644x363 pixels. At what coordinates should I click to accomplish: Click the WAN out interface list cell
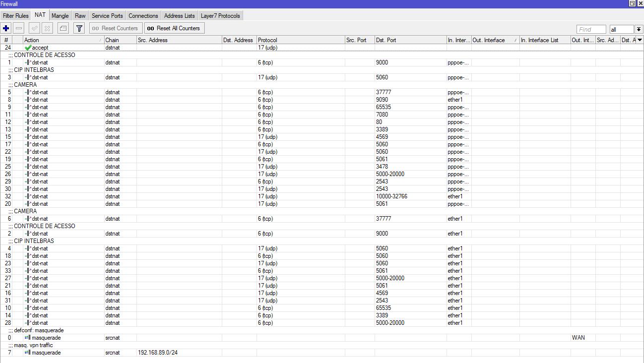point(583,338)
